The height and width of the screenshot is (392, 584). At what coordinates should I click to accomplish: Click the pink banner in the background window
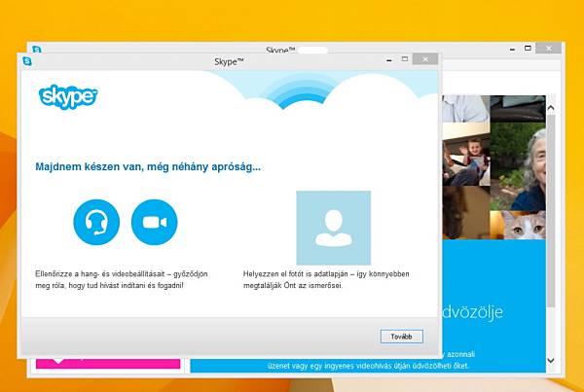tap(108, 364)
